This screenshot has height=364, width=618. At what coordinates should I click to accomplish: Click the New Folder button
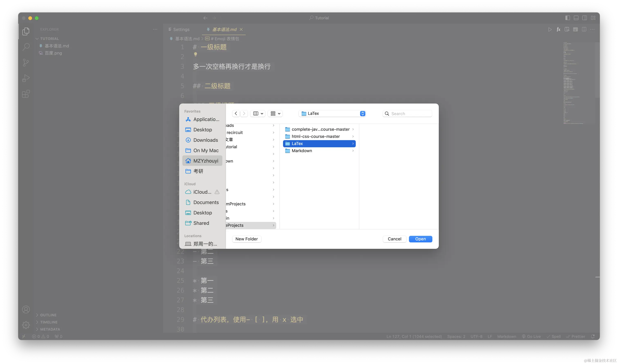tap(246, 239)
